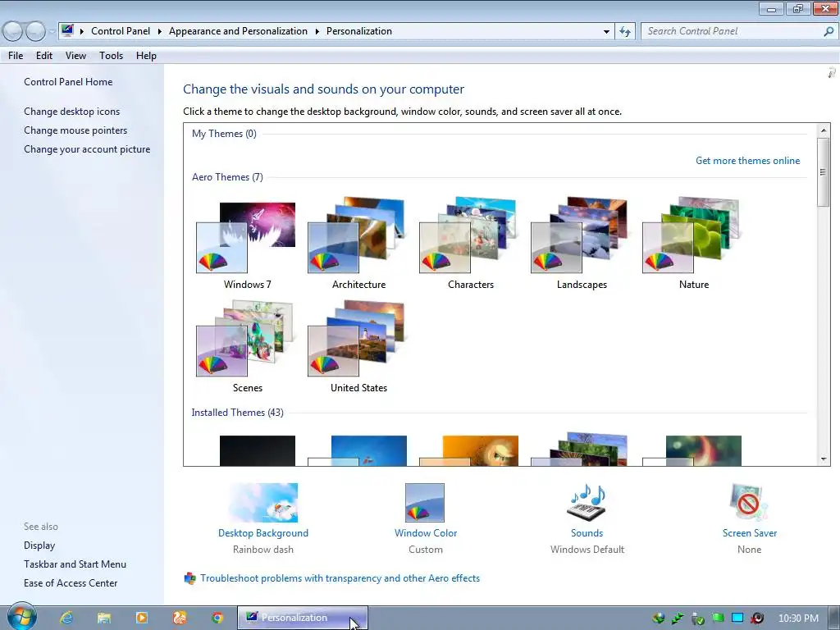Open Windows Explorer from the taskbar
The height and width of the screenshot is (630, 840).
coord(104,618)
